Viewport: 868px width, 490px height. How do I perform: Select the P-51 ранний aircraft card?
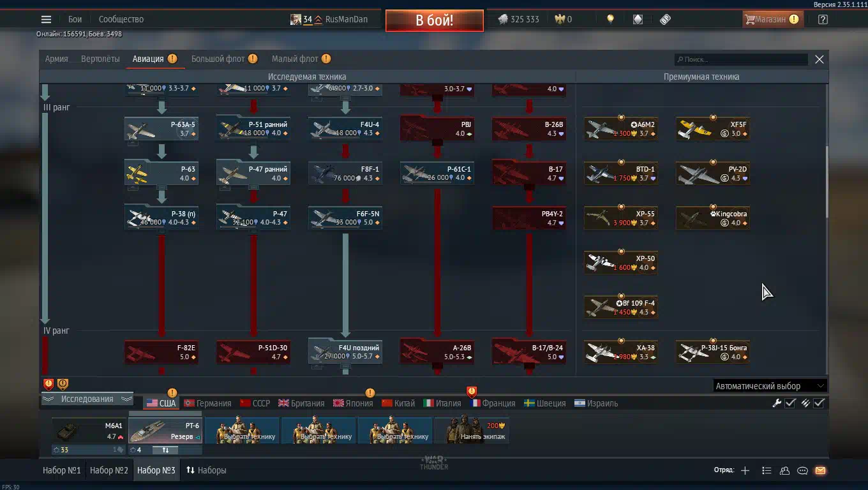(253, 129)
